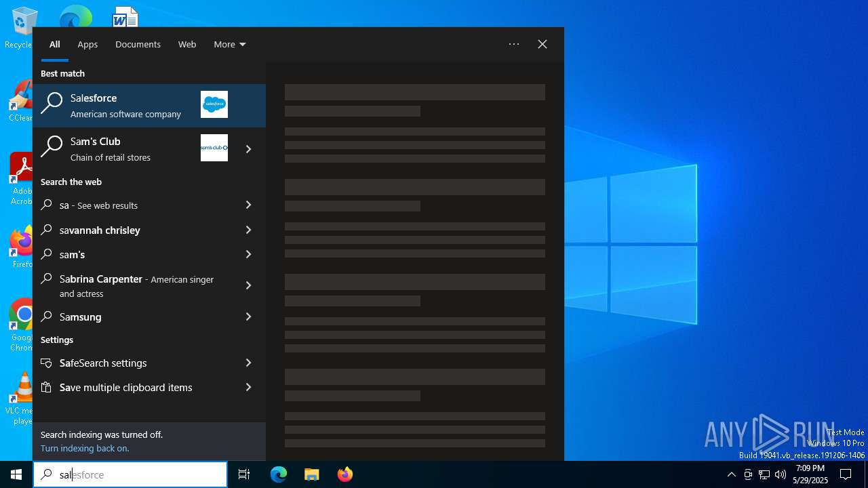The image size is (868, 488).
Task: Select the Adobe Acrobat desktop shortcut
Action: tap(20, 179)
